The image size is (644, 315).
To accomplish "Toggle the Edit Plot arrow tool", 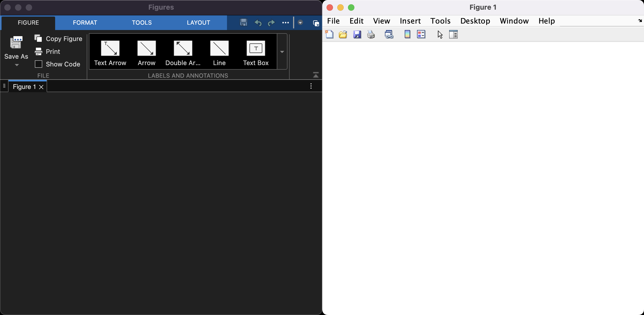I will coord(440,34).
